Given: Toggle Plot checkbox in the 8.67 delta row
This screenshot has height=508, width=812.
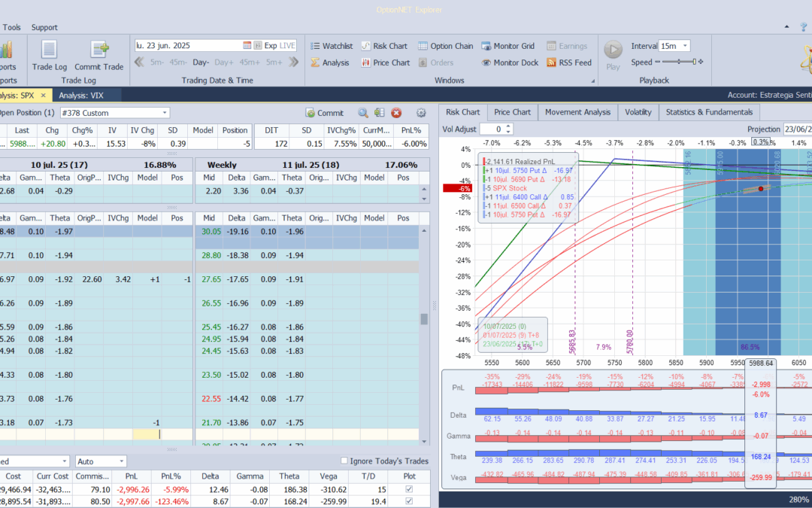Looking at the screenshot, I should 409,501.
